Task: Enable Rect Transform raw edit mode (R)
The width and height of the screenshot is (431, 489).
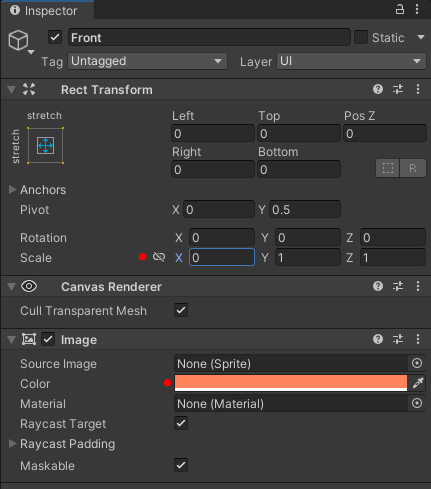Action: point(413,168)
